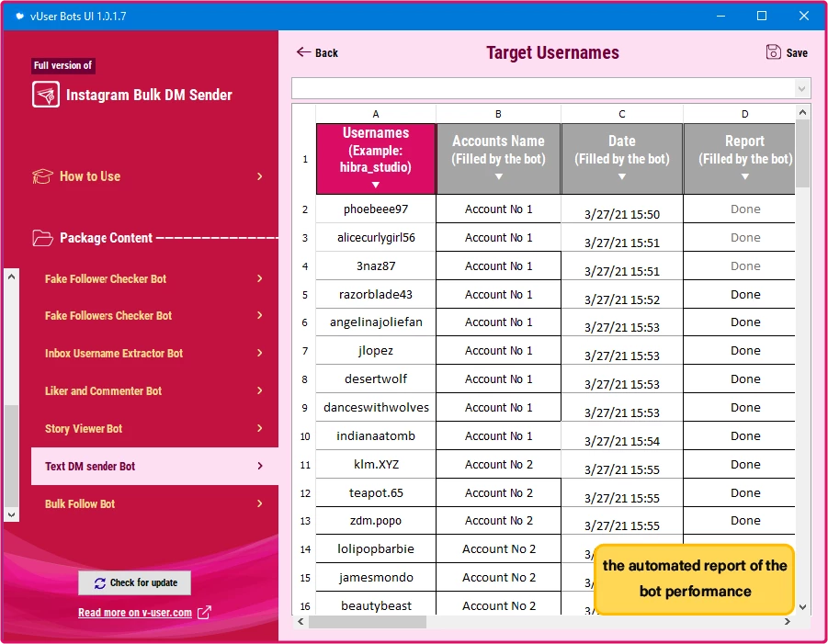Screen dimensions: 828x644
Task: Select column C header
Action: click(622, 114)
